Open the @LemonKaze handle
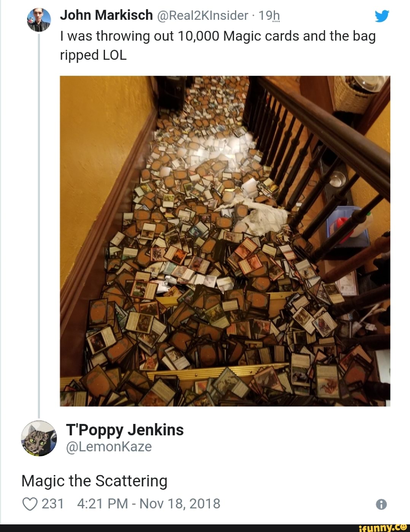The image size is (410, 532). 109,446
